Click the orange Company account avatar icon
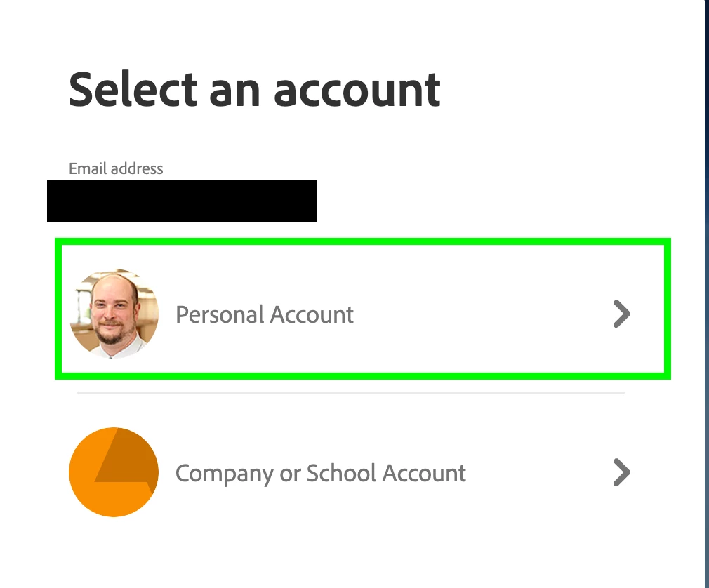This screenshot has width=709, height=588. [x=114, y=472]
